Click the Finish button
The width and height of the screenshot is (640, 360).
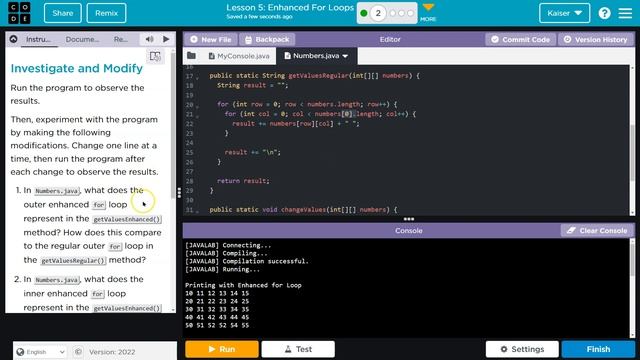pos(598,349)
